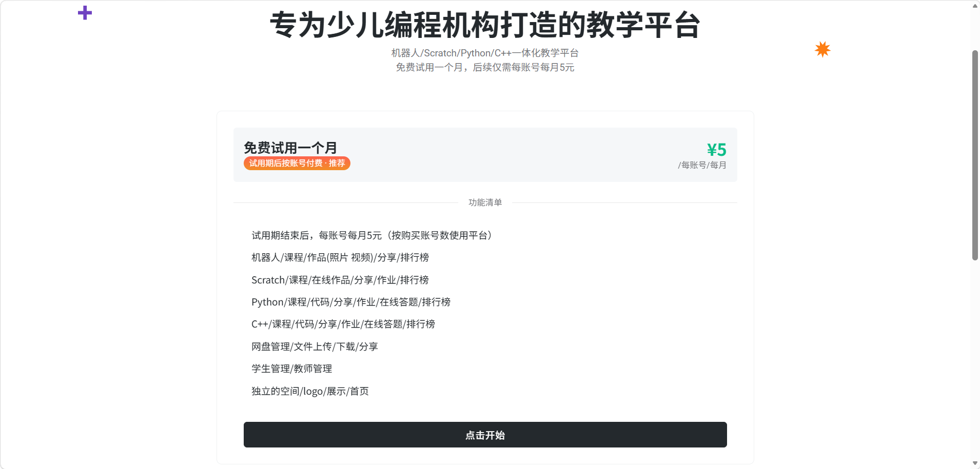Click the 免费试用一个月 plan title

tap(290, 148)
